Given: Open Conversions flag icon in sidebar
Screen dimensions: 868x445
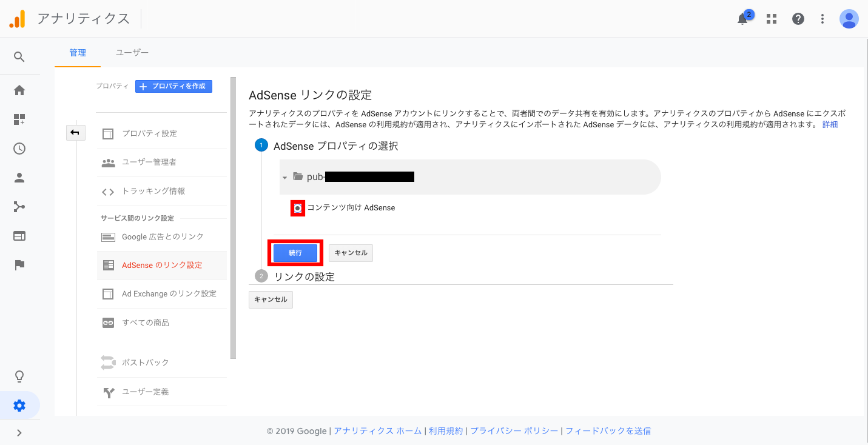Looking at the screenshot, I should point(19,265).
